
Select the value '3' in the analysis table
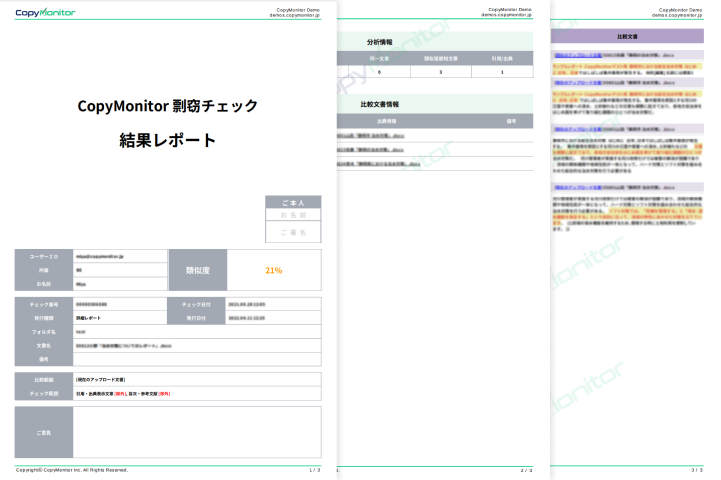click(x=441, y=72)
